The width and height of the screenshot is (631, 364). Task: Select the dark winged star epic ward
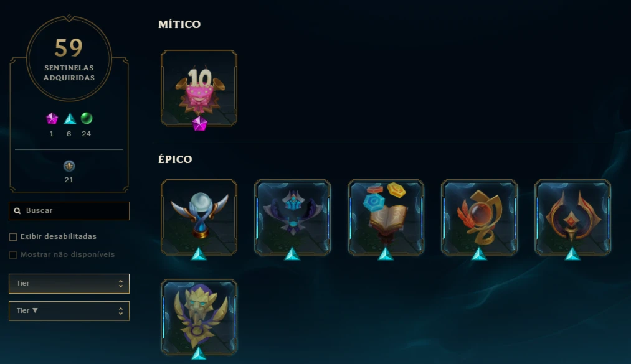click(x=292, y=217)
